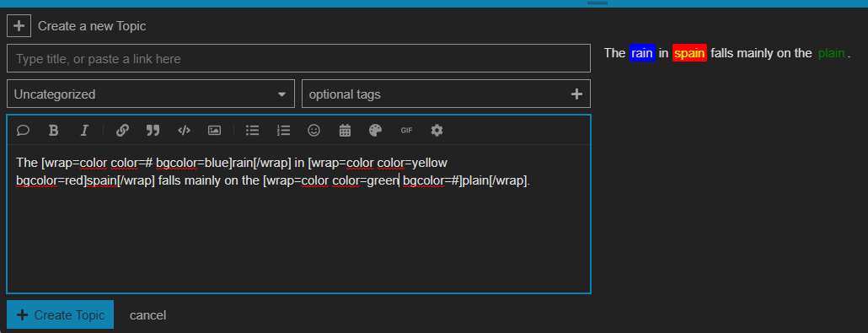The width and height of the screenshot is (868, 333).
Task: Open the composer options gear menu
Action: (437, 130)
